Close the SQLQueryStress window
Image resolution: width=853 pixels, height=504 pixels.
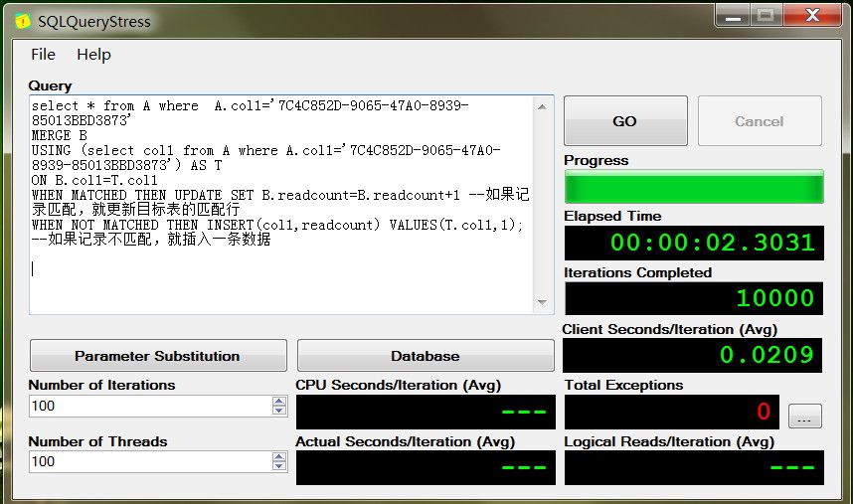[812, 16]
